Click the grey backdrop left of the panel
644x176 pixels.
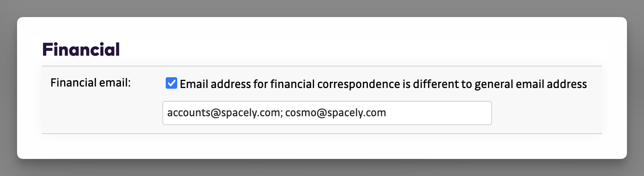pyautogui.click(x=8, y=88)
